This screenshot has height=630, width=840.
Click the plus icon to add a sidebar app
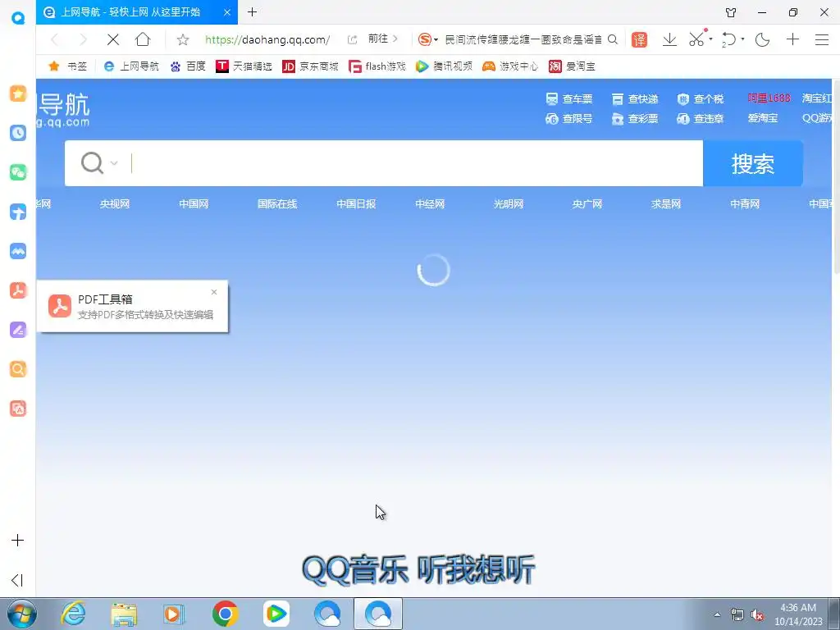[18, 540]
